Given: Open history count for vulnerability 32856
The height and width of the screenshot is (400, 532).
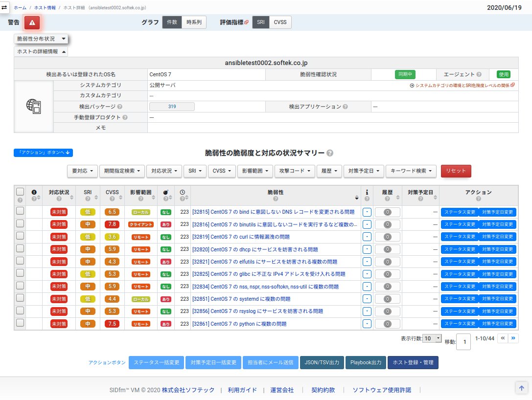Looking at the screenshot, I should click(x=388, y=311).
